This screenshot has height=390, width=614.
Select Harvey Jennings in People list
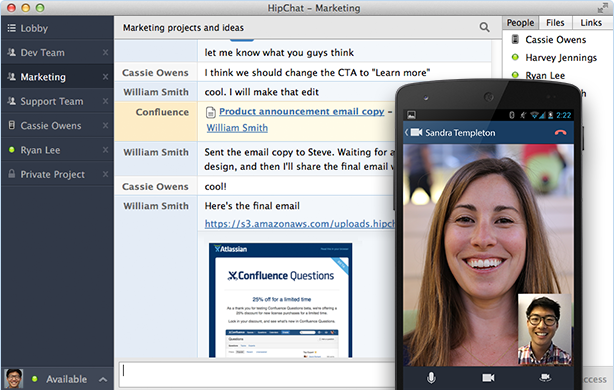click(561, 58)
